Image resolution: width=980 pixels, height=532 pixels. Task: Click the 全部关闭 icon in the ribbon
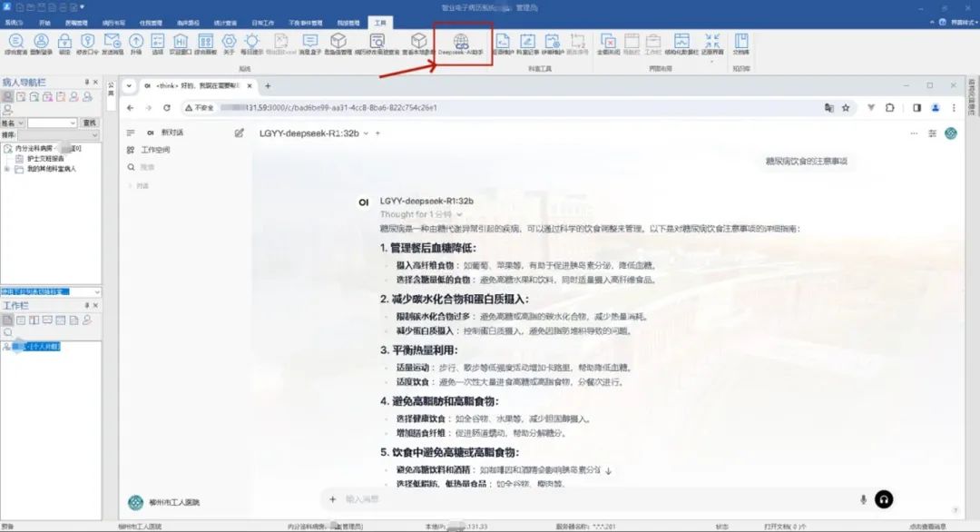tap(608, 44)
